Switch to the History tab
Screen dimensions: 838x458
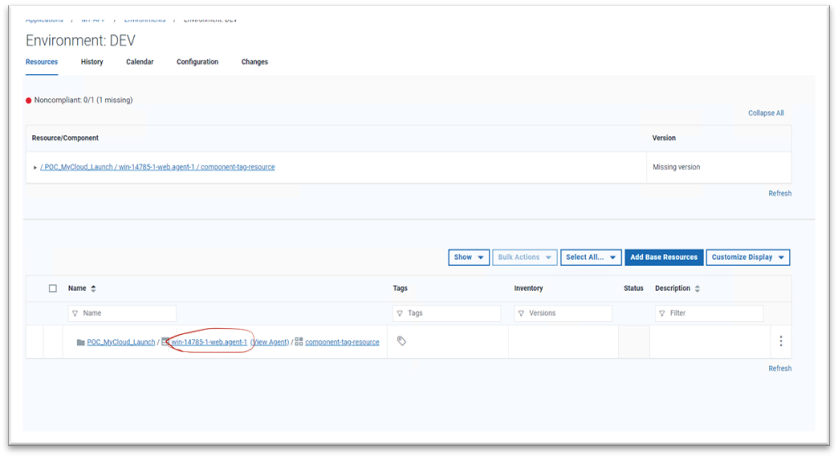92,62
